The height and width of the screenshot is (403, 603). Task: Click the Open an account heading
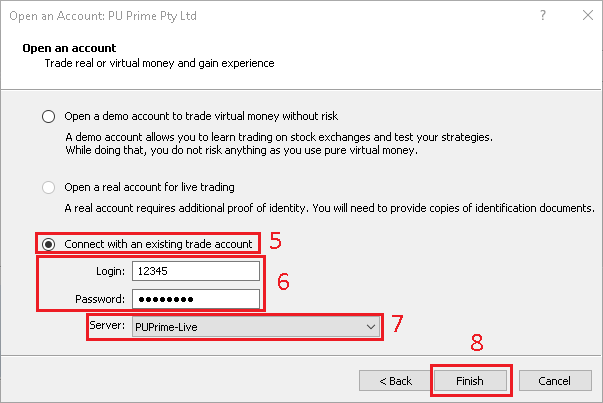pos(69,48)
